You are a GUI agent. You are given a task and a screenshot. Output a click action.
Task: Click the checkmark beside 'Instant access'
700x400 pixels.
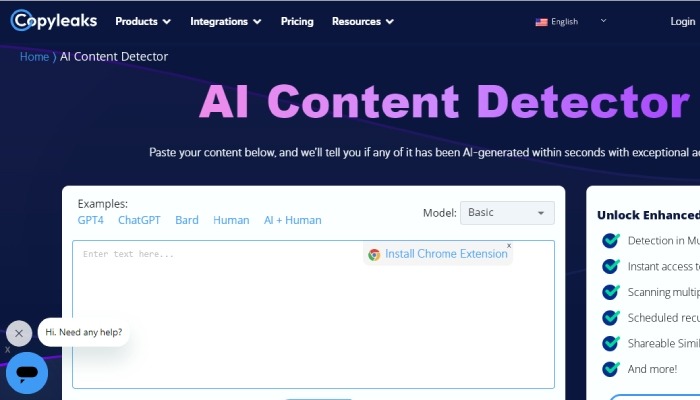611,266
